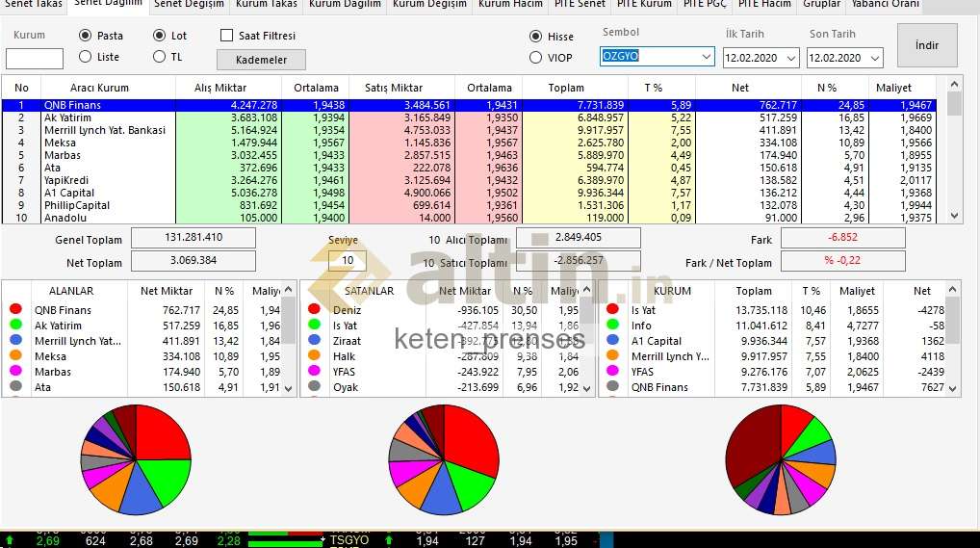Click the red dot beside QNB Finans in ALANLAR

16,308
